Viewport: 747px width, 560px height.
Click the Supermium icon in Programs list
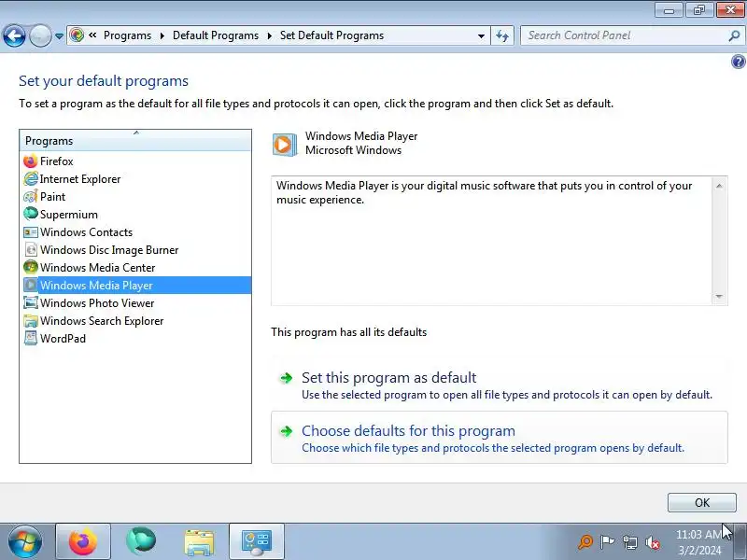click(x=31, y=215)
